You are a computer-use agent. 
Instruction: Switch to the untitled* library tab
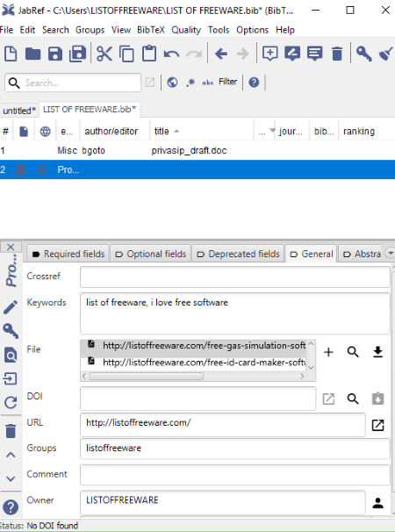click(x=19, y=111)
